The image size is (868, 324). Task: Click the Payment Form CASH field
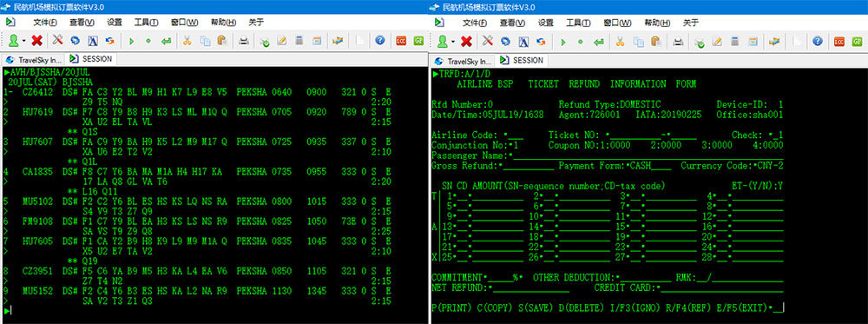click(650, 166)
